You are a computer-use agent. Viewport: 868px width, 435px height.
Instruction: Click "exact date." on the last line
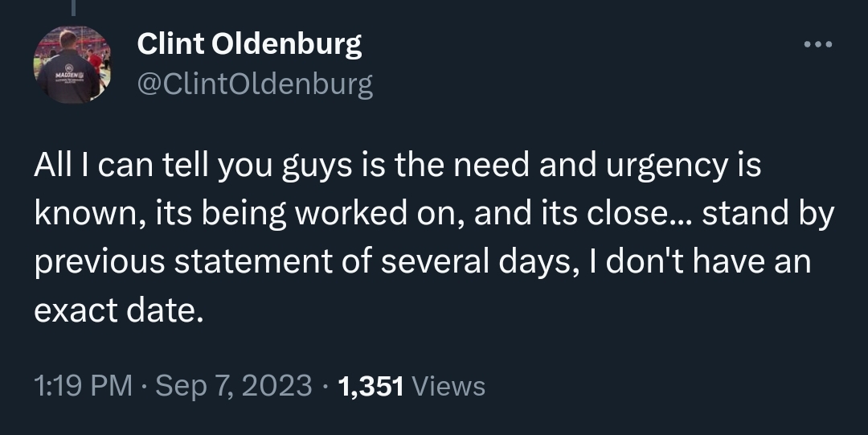[x=114, y=310]
